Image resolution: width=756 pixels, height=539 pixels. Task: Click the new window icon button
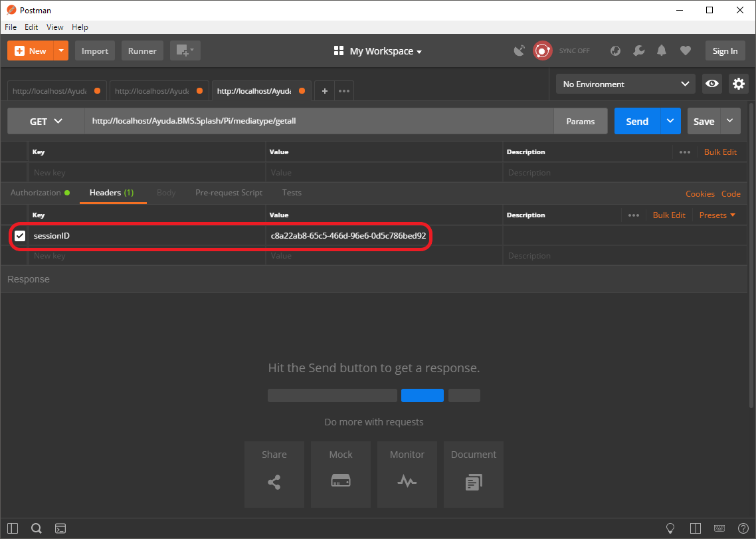point(185,51)
